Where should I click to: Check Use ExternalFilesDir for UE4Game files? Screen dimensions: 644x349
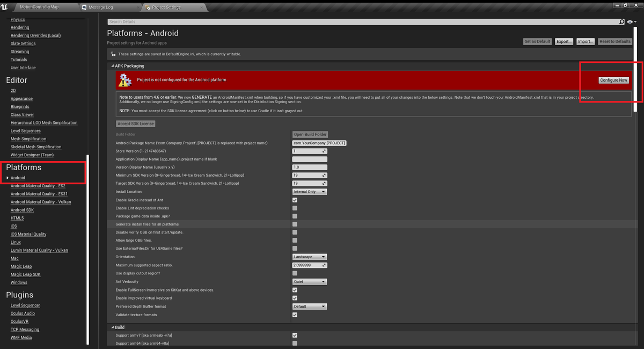[295, 248]
